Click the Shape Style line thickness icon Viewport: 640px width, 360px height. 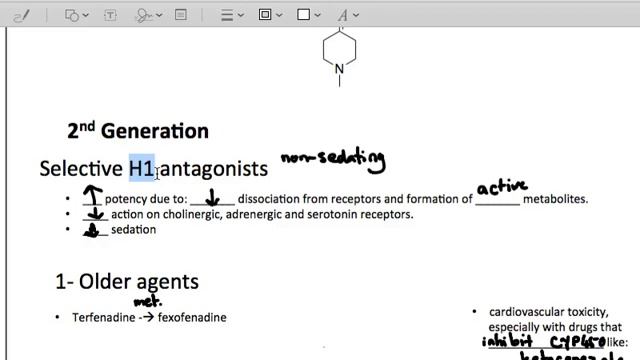click(227, 16)
